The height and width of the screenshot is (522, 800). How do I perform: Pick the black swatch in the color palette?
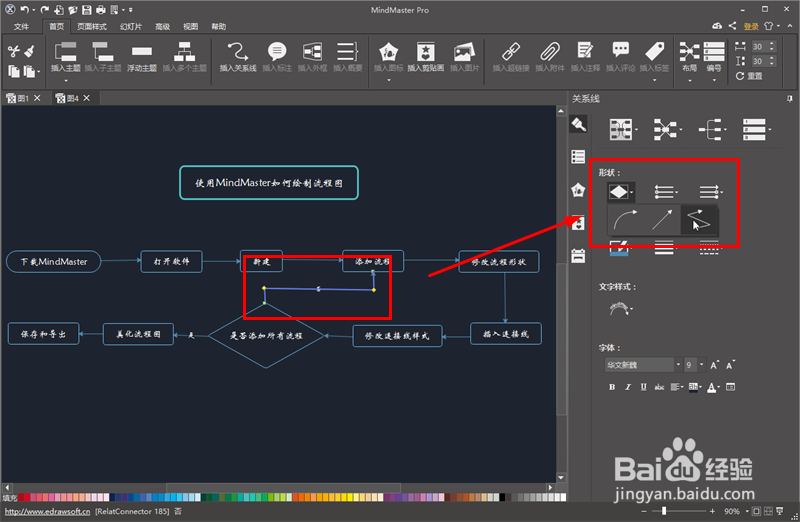tap(502, 497)
